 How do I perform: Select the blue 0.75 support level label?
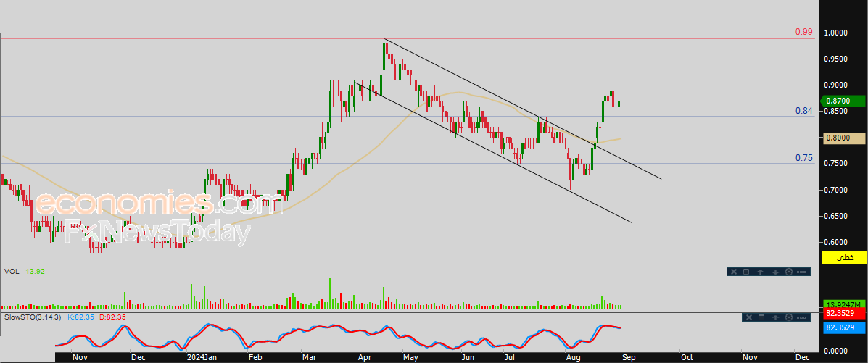[803, 158]
